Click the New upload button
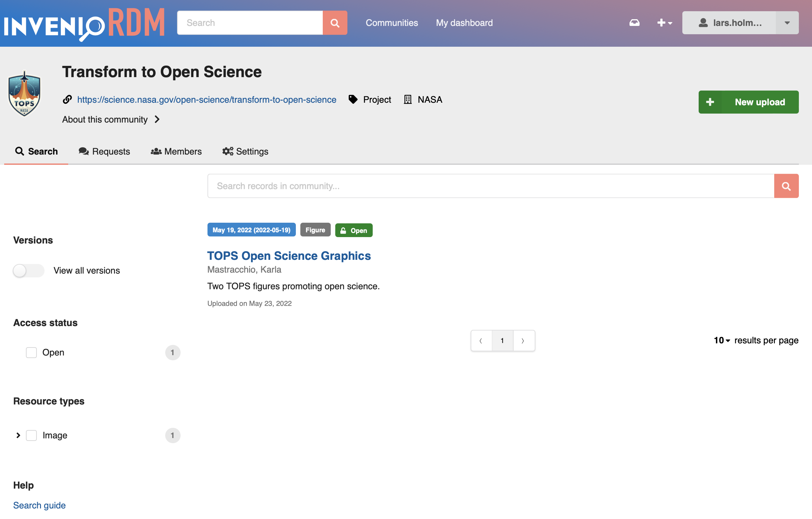 pyautogui.click(x=748, y=102)
